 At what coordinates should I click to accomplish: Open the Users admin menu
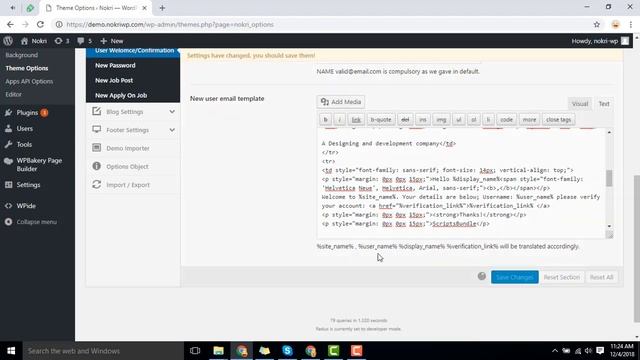(24, 129)
